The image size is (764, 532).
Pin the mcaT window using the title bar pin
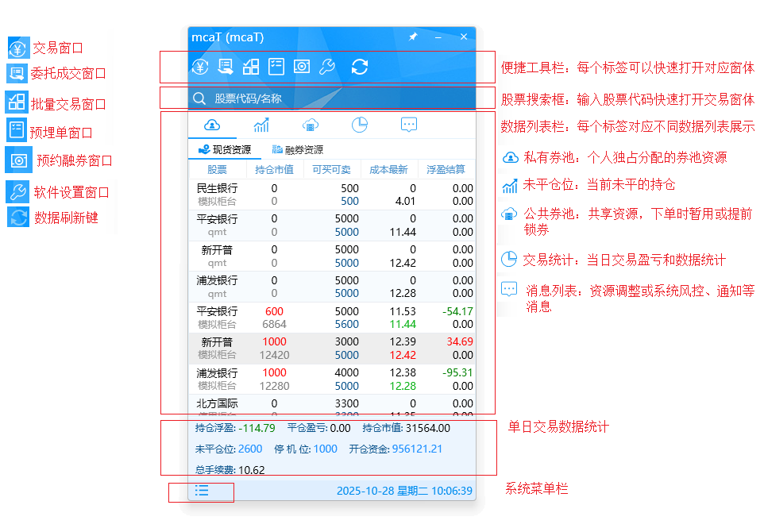tap(413, 37)
